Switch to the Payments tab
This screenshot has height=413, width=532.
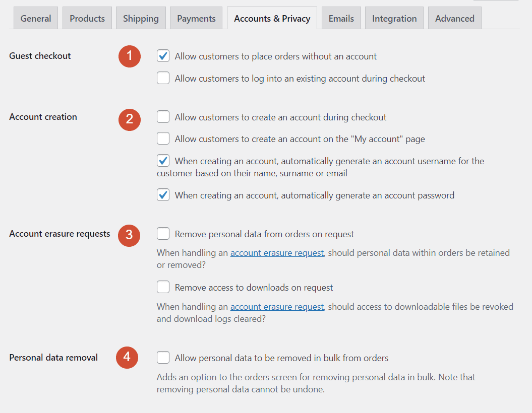point(196,18)
